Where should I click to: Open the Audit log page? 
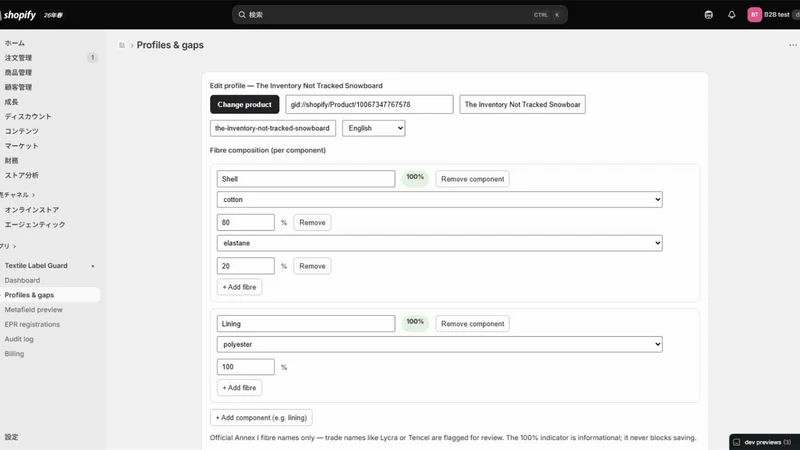(19, 339)
